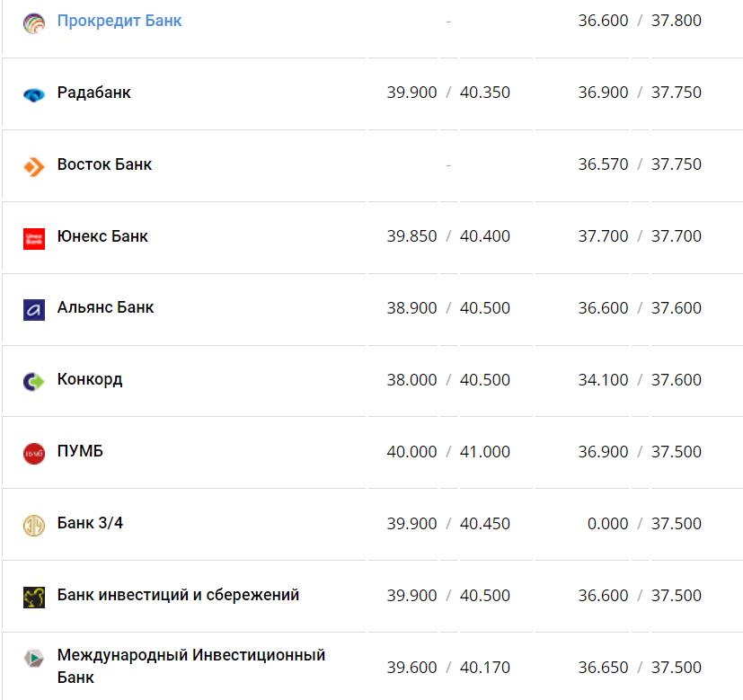Click the Банк инвестиций и сбережений logo
This screenshot has width=743, height=700.
click(x=33, y=597)
